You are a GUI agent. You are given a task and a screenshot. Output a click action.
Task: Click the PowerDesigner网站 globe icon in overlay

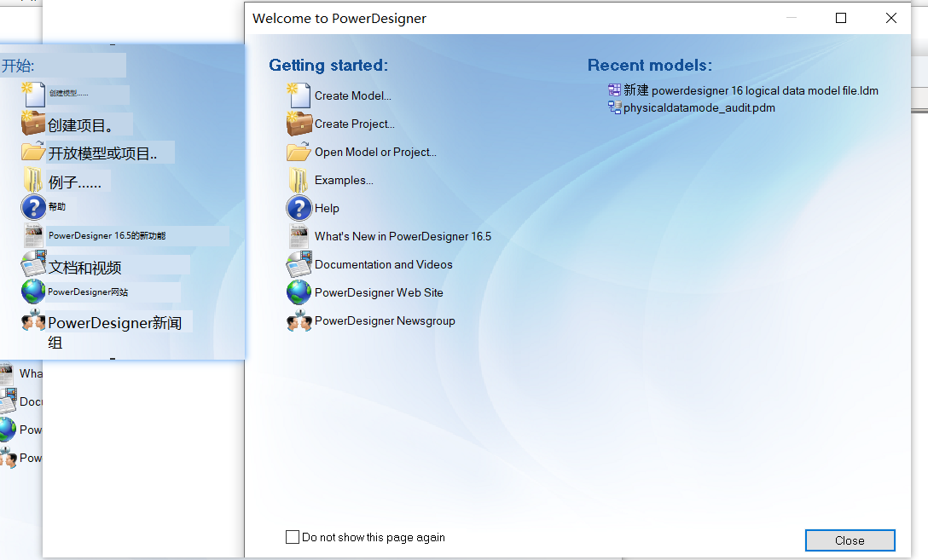click(33, 292)
